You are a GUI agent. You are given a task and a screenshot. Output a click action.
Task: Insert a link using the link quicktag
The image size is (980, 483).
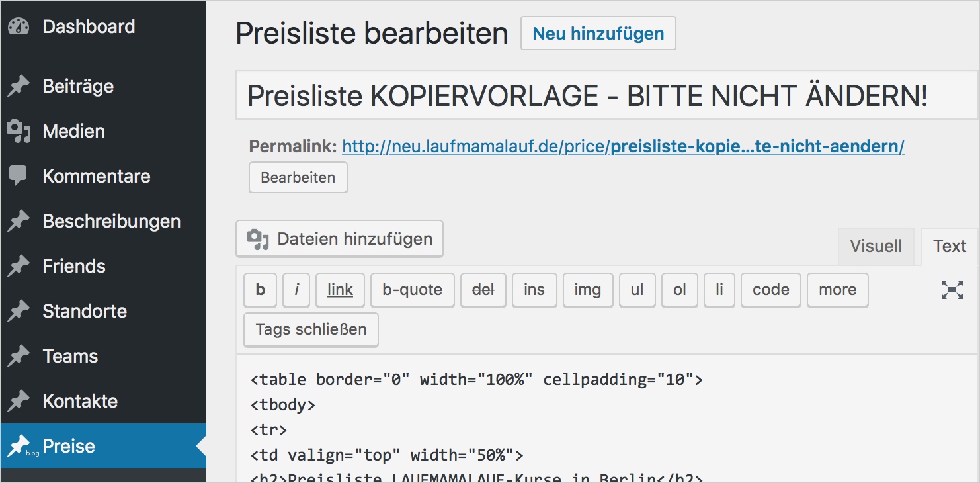coord(340,290)
